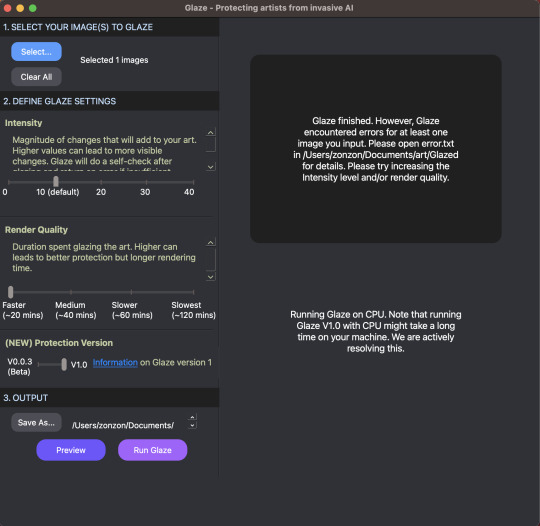This screenshot has width=540, height=526.
Task: Click the Intensity slider handle
Action: pos(56,182)
